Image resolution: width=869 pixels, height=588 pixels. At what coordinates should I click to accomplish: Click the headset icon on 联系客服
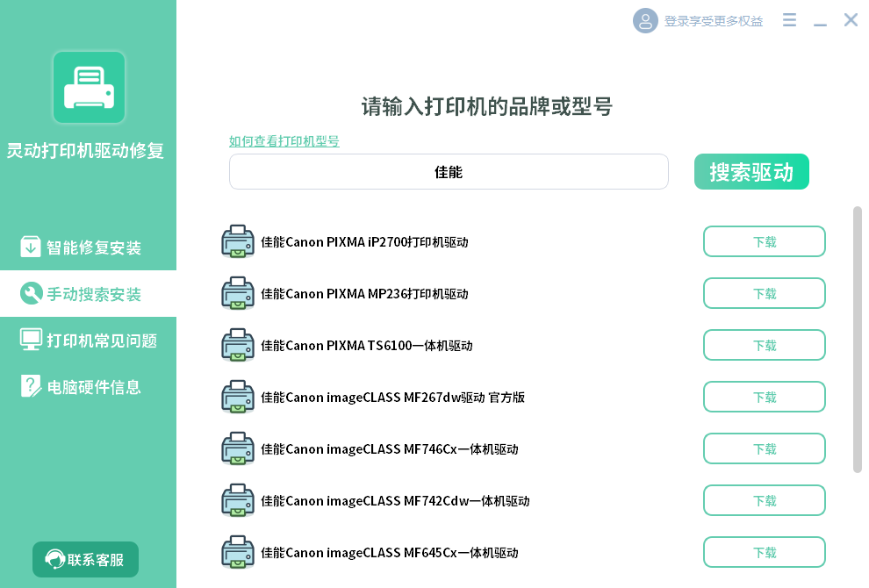pos(54,560)
